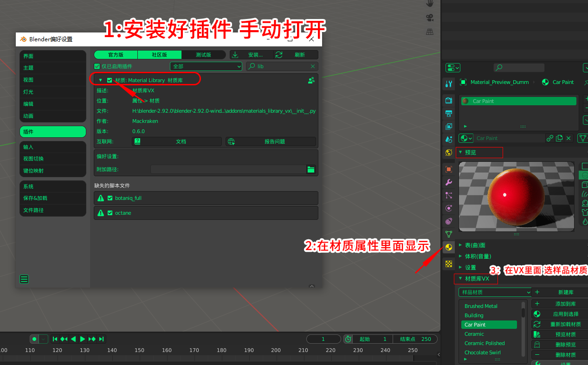Select the sphere preview shape icon
Image resolution: width=588 pixels, height=365 pixels.
pyautogui.click(x=584, y=175)
